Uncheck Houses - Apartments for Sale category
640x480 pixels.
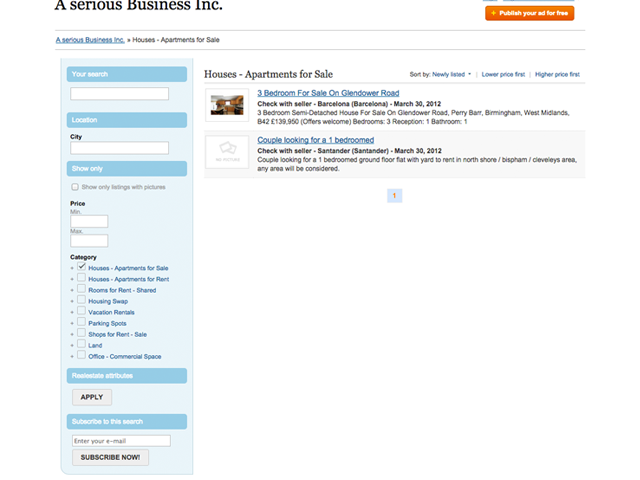tap(82, 268)
